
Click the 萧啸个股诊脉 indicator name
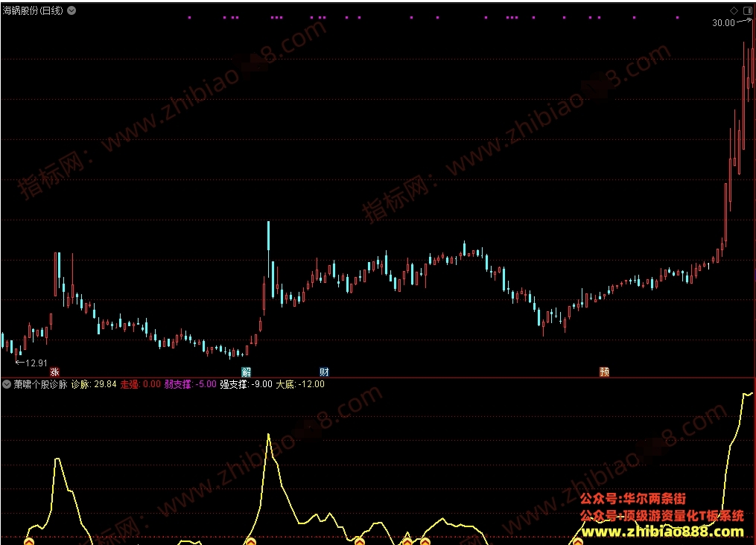click(x=40, y=384)
